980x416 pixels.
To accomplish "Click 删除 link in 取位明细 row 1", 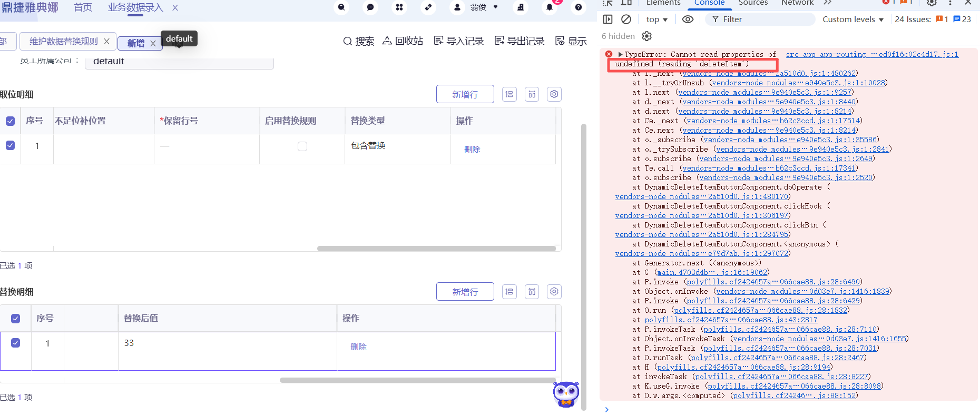I will (472, 150).
